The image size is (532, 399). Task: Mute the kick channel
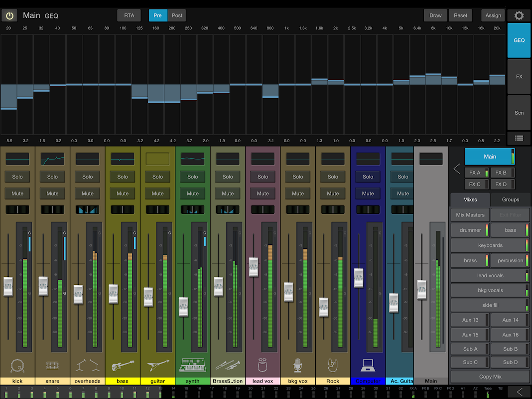point(17,194)
